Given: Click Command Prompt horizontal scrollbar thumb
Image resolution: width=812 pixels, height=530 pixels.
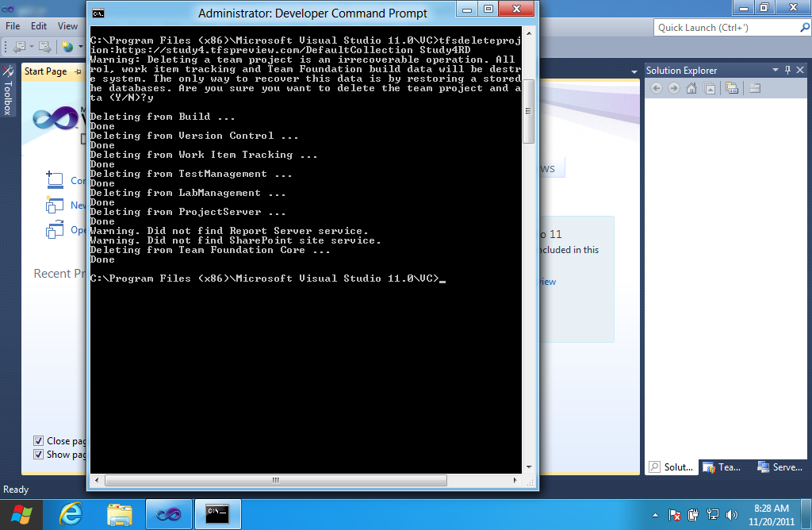Looking at the screenshot, I should pyautogui.click(x=275, y=480).
